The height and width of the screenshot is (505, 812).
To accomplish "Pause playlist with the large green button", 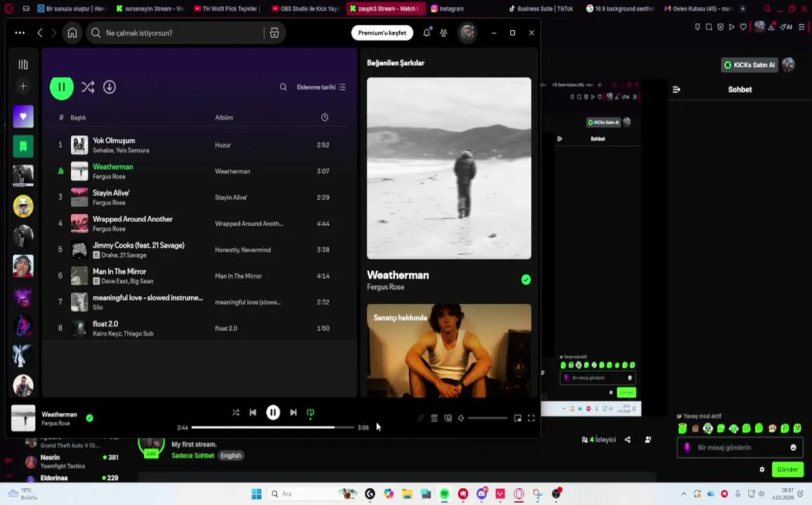I will (62, 87).
